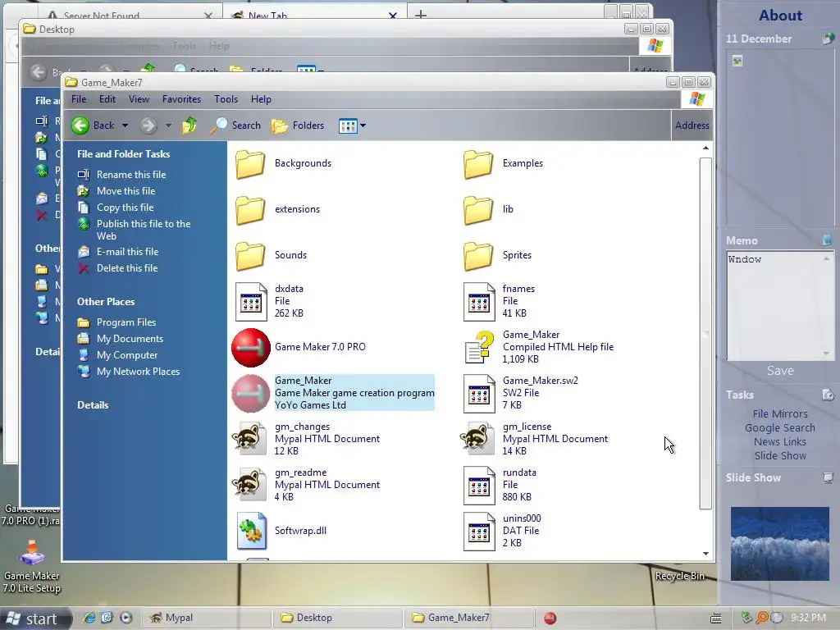Select the highlighted Game_Maker program icon
The image size is (840, 630).
[x=251, y=393]
